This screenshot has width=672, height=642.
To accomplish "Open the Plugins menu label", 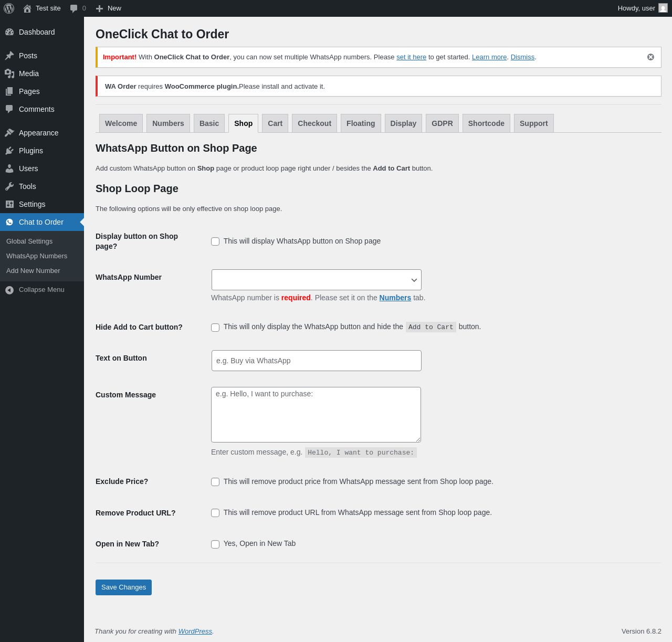I will click(x=31, y=151).
